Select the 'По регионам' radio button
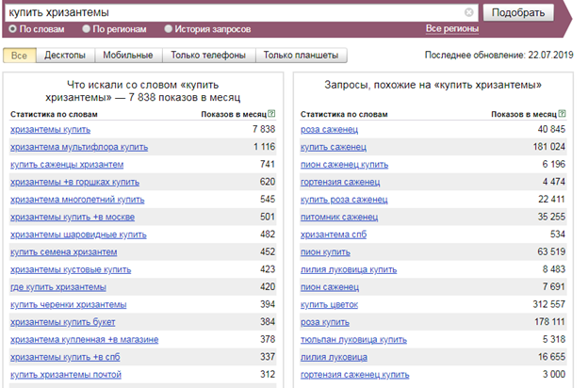 87,29
